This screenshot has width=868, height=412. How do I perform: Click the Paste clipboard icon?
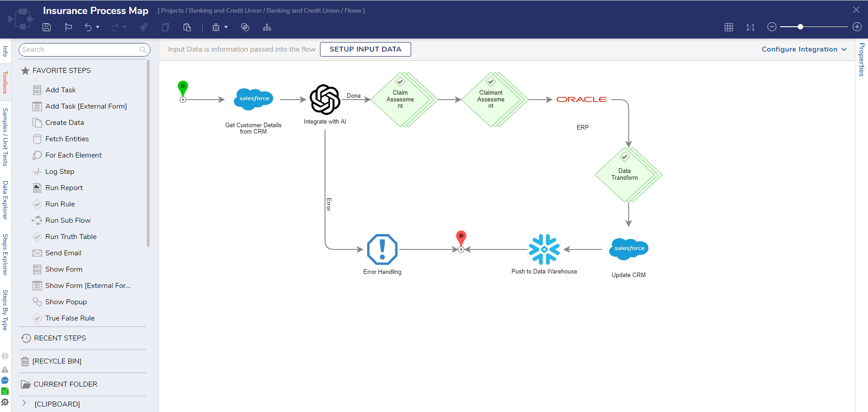click(187, 27)
